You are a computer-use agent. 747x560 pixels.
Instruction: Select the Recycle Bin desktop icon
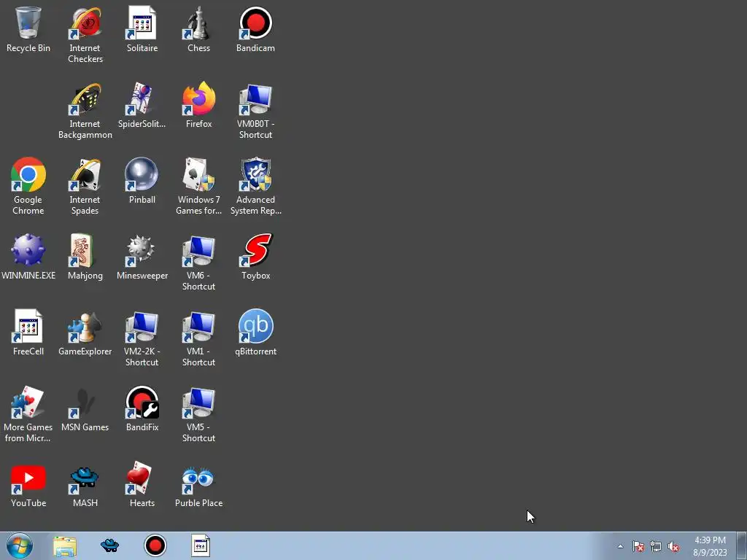[28, 29]
